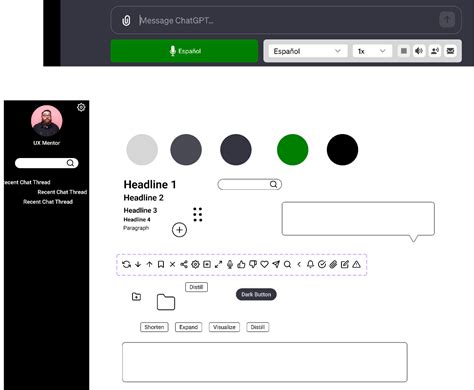Click the left chevron back icon
This screenshot has height=390, width=474.
click(x=299, y=265)
